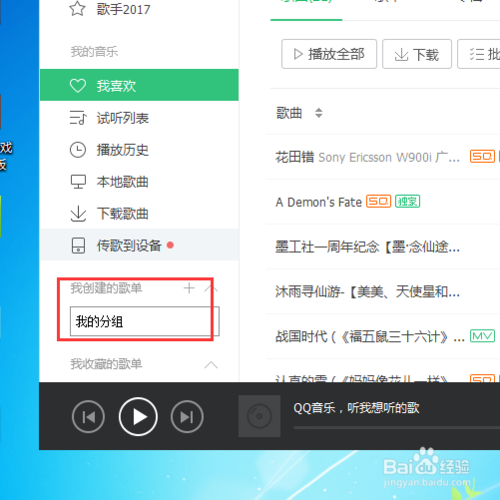Play previous track

tap(88, 417)
